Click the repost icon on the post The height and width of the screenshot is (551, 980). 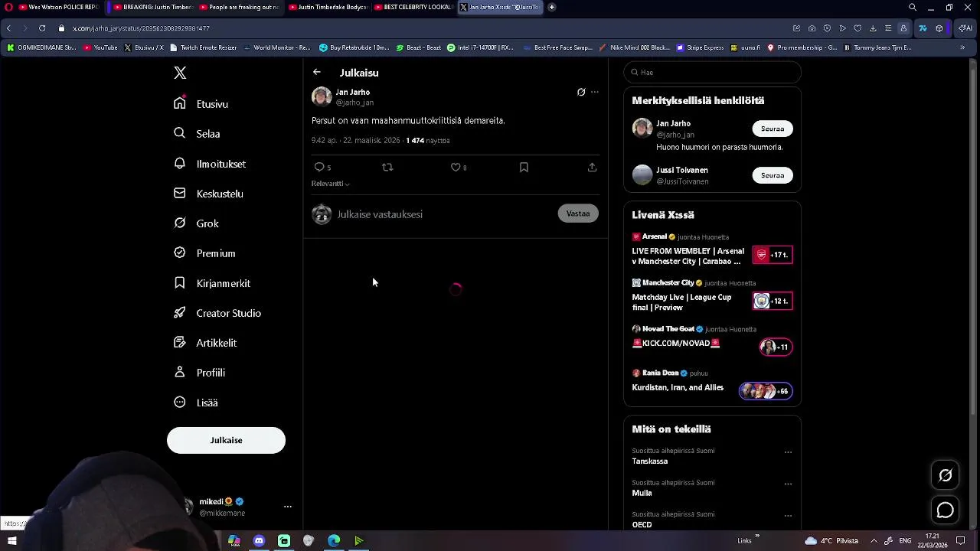click(387, 167)
